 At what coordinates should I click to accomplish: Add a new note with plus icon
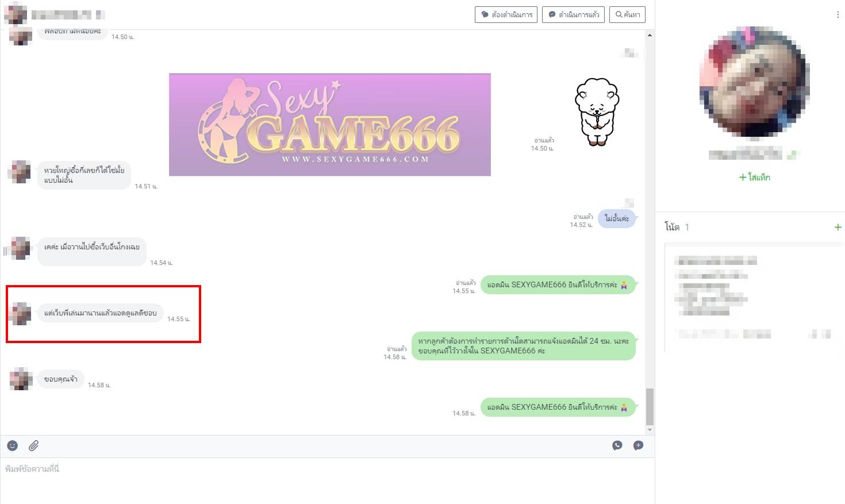click(838, 228)
